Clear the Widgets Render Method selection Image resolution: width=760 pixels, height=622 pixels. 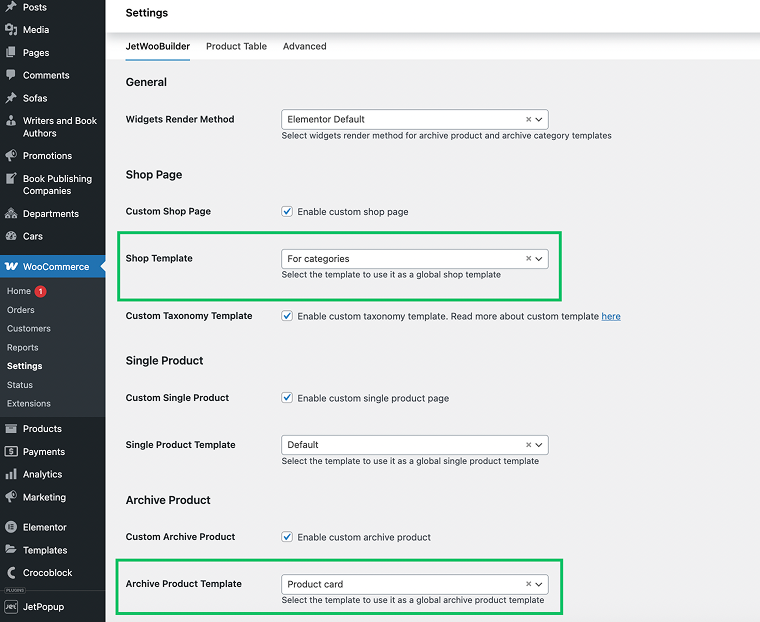[x=528, y=119]
